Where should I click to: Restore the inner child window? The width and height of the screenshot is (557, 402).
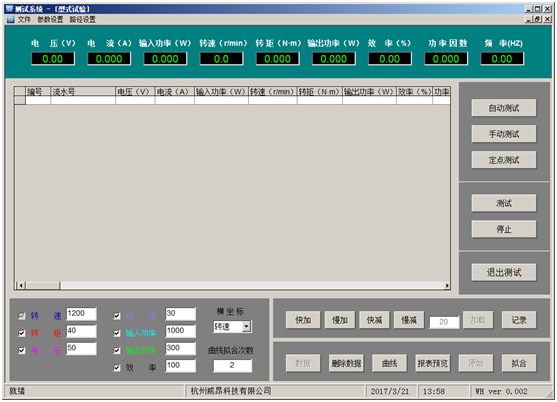tap(537, 19)
